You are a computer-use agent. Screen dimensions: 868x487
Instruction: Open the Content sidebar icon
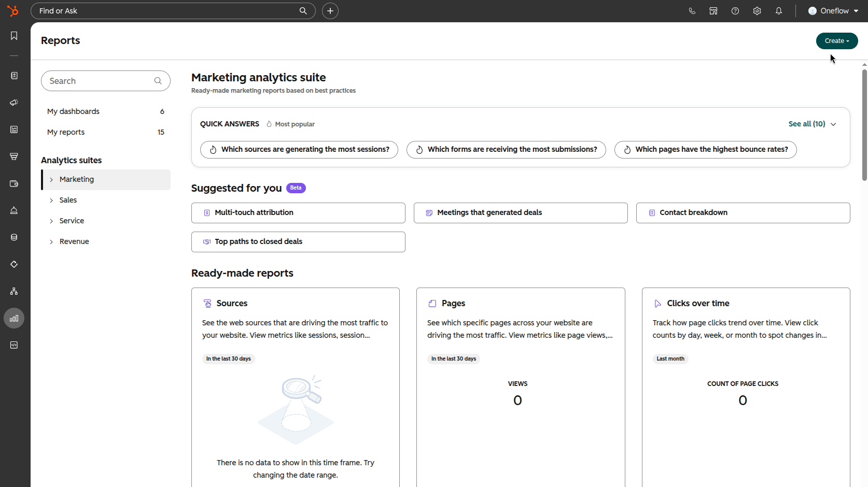tap(14, 130)
